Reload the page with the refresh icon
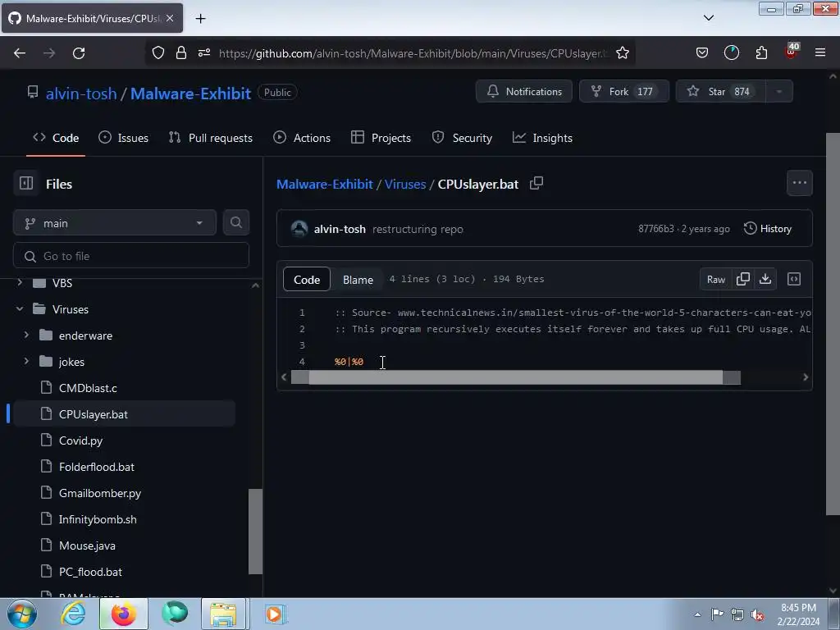 tap(79, 53)
